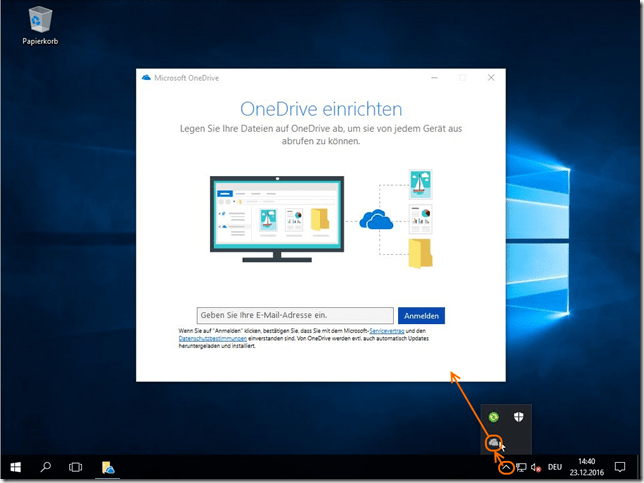Viewport: 644px width, 483px height.
Task: Minimize the Microsoft OneDrive window
Action: 434,77
